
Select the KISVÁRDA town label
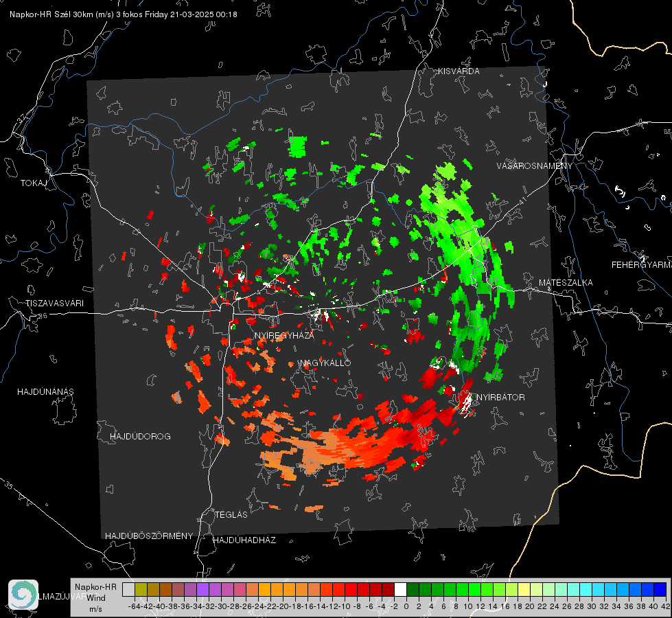(459, 71)
